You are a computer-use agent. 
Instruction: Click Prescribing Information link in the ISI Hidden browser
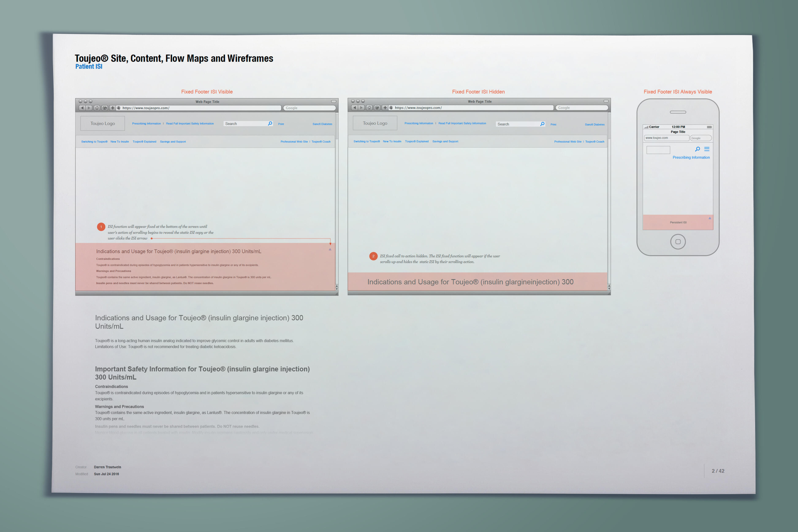[x=419, y=123]
